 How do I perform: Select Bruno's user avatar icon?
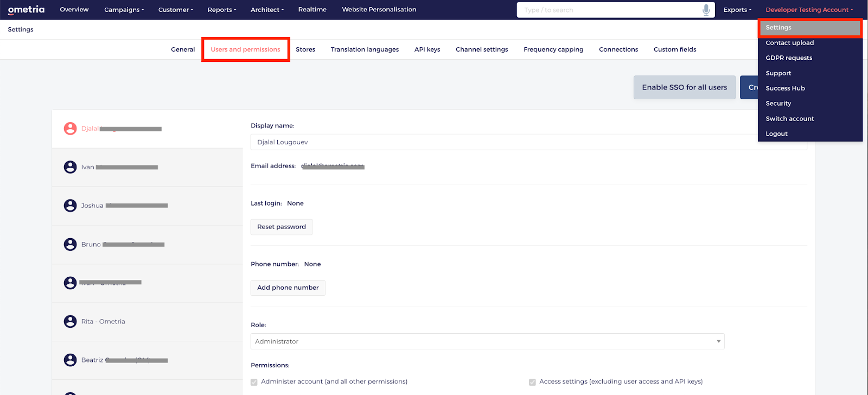click(x=70, y=244)
